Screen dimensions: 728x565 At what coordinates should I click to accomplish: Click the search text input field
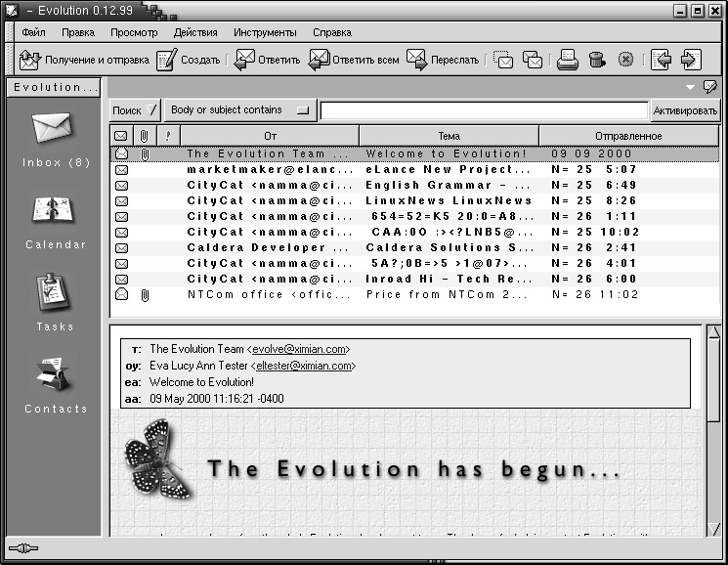(x=484, y=110)
